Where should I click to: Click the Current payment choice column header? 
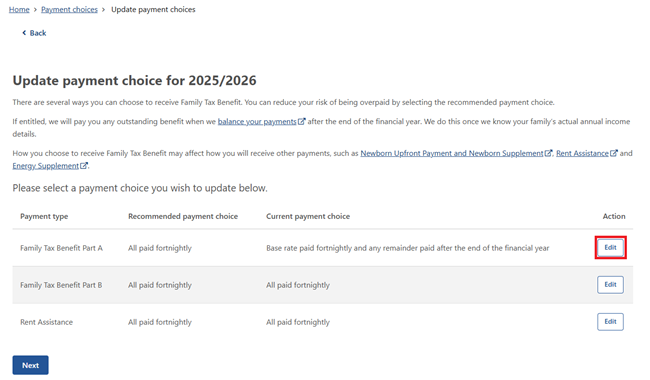coord(308,216)
